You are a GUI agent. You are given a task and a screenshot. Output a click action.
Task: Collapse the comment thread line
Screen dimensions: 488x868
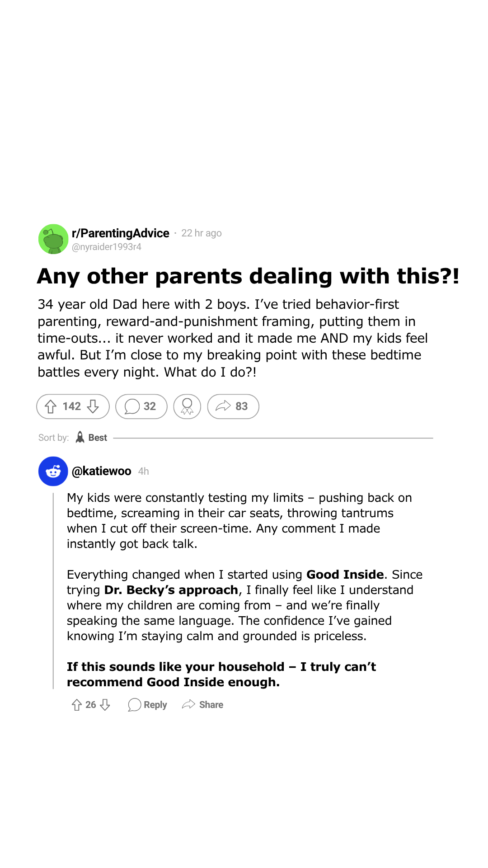[x=53, y=591]
